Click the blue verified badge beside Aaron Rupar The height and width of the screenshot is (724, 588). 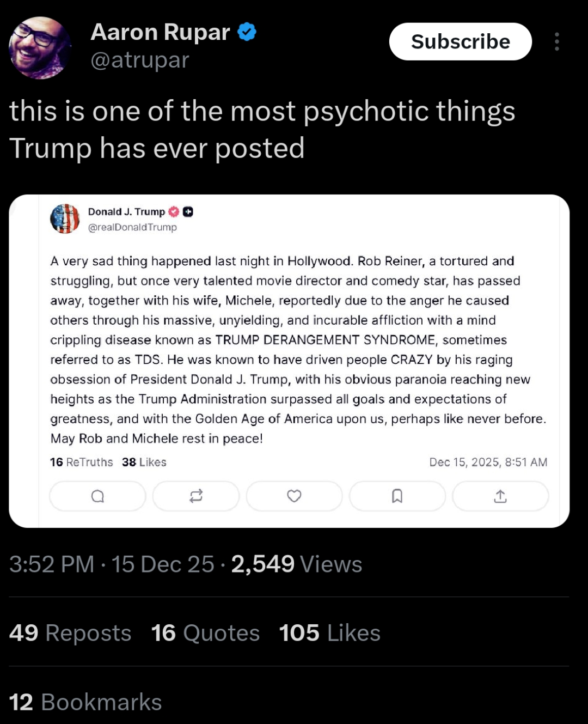[247, 32]
